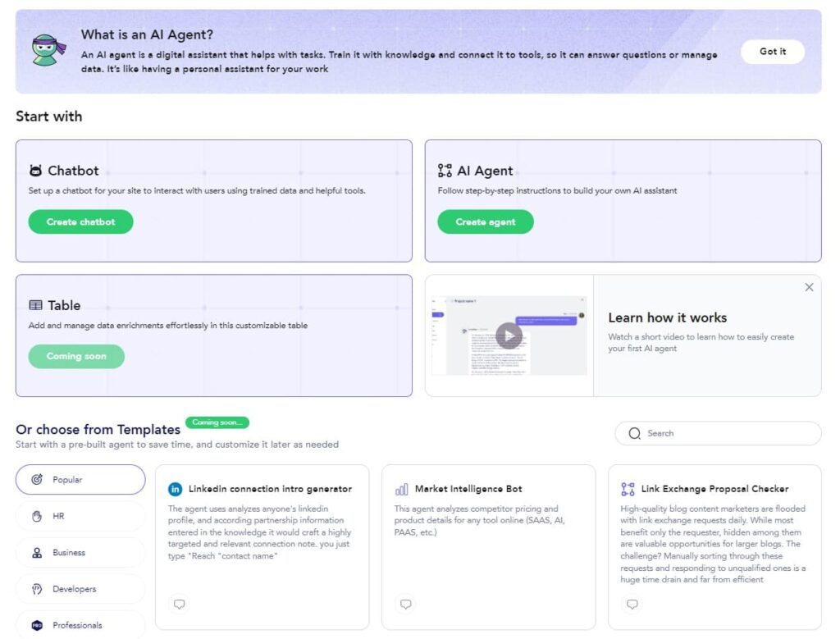840x639 pixels.
Task: Open the Business templates category
Action: point(80,552)
